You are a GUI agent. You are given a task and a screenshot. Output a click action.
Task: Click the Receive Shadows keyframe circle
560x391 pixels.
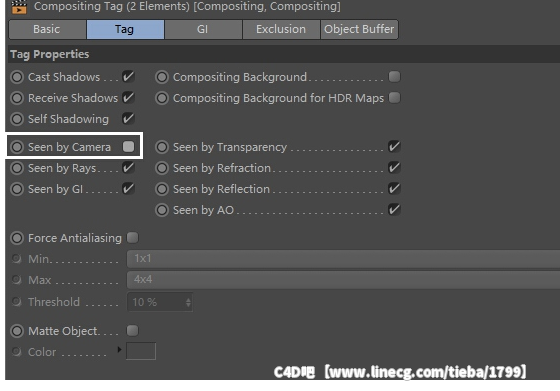click(17, 98)
